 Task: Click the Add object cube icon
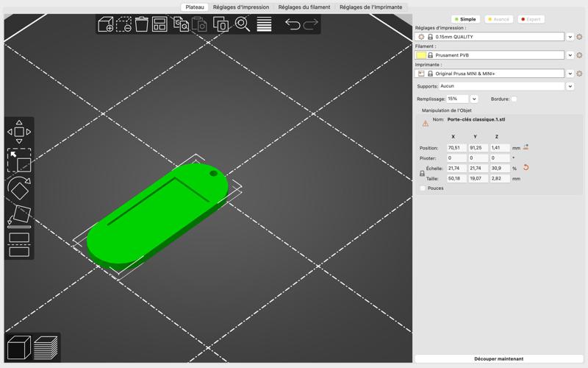105,24
